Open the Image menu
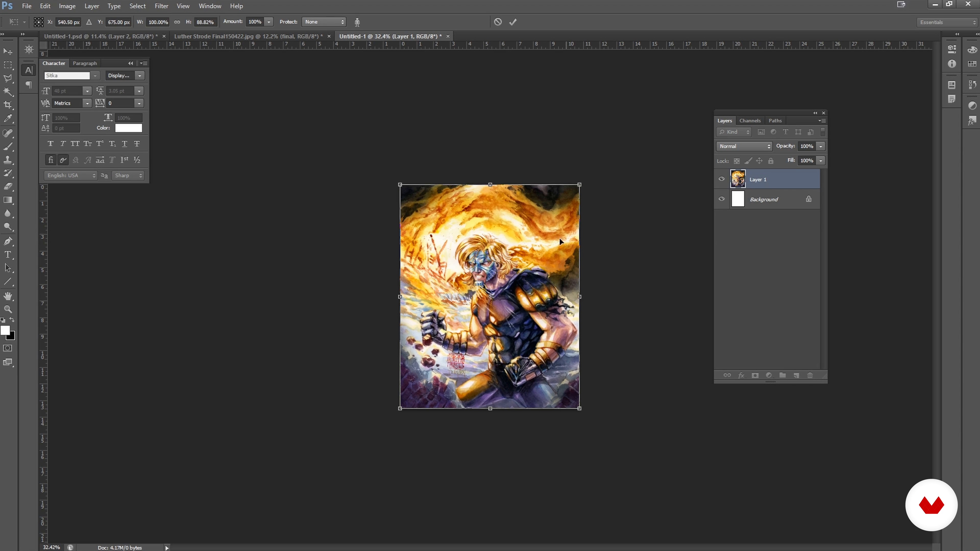The image size is (980, 551). click(x=67, y=6)
